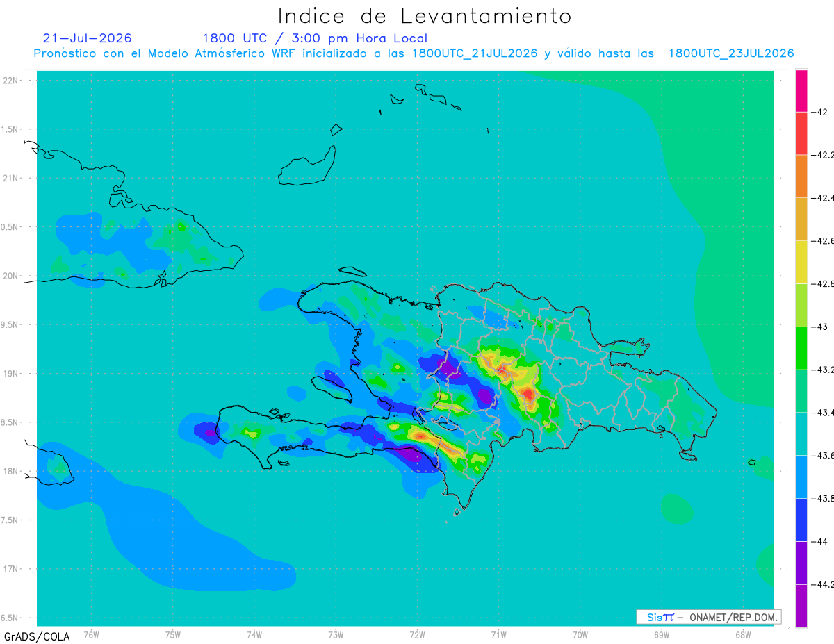Pick the violet swatch between -44 and -44.2
The width and height of the screenshot is (834, 644).
click(801, 563)
